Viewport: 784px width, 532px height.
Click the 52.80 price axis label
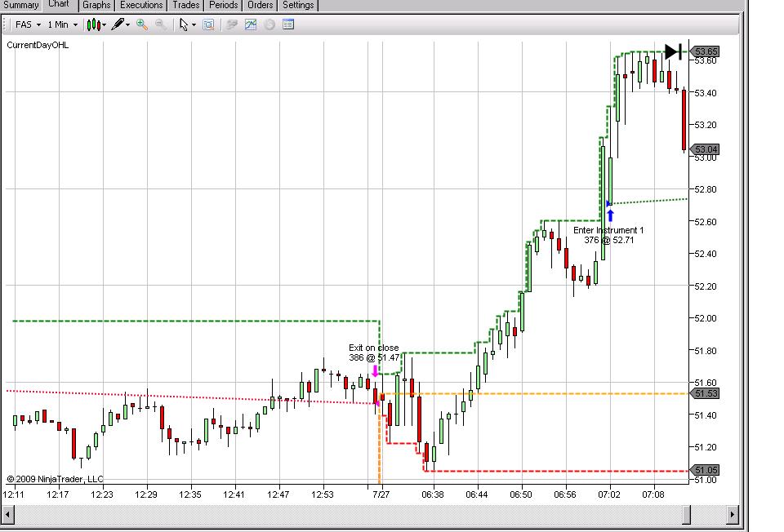tap(706, 189)
